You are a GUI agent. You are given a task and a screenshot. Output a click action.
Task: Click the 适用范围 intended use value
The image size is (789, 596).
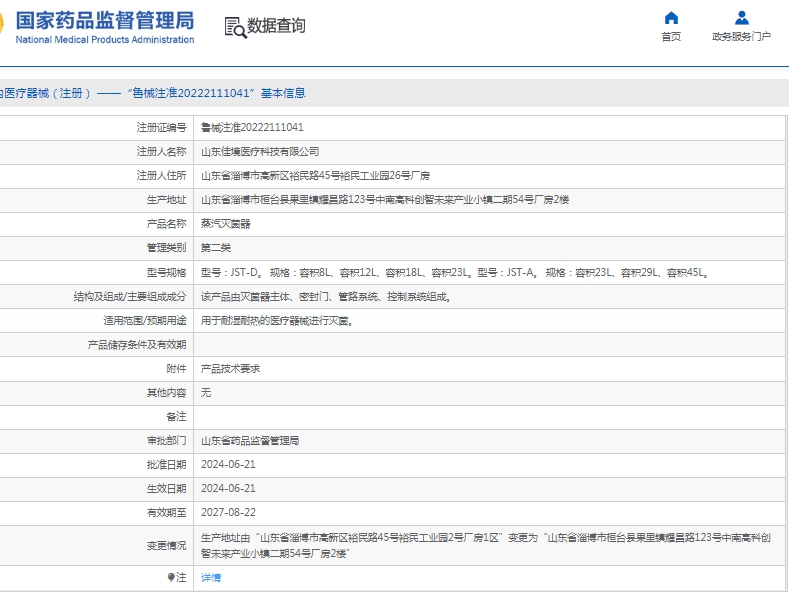[x=277, y=321]
